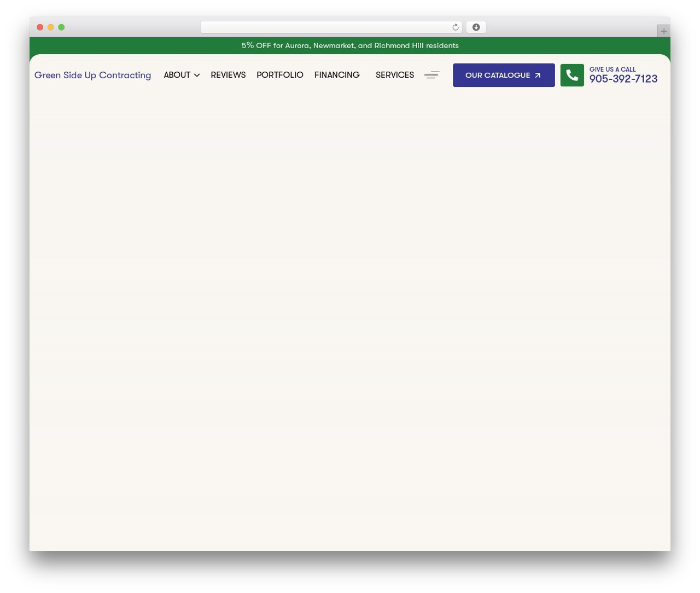
Task: Click the browser download icon
Action: click(476, 27)
